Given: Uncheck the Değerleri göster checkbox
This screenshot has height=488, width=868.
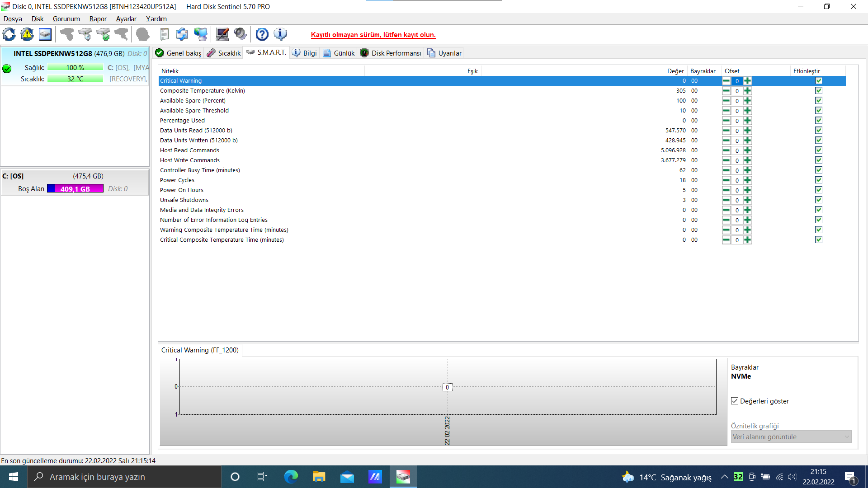Looking at the screenshot, I should click(735, 401).
